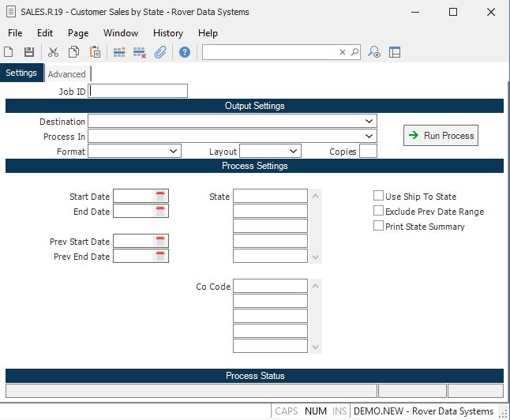Click the delete row icon with red X
The image size is (510, 420).
[x=140, y=52]
